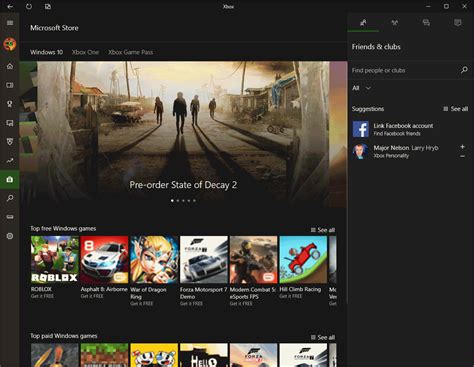
Task: Open Settings gear in sidebar
Action: pyautogui.click(x=10, y=236)
